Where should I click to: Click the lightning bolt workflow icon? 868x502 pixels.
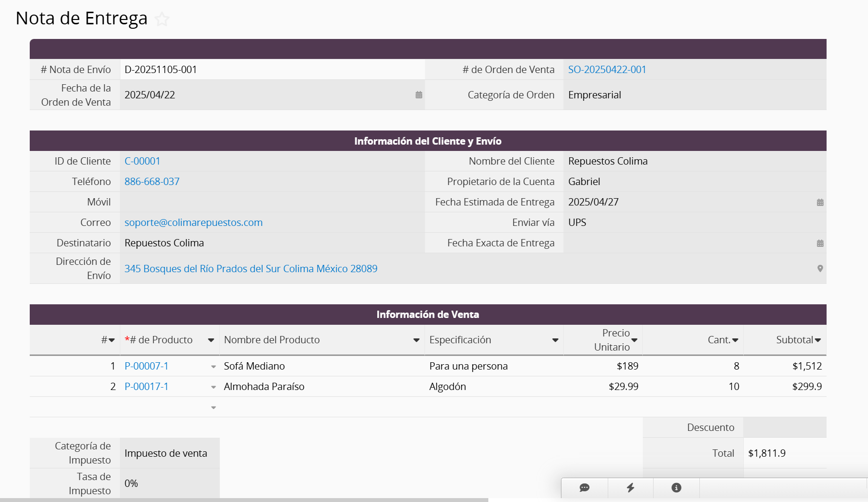point(630,487)
